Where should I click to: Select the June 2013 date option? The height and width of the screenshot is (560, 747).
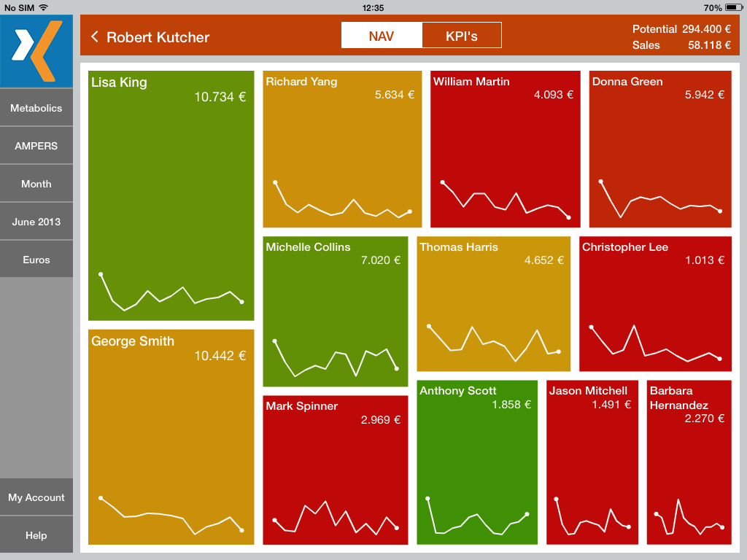(x=36, y=222)
